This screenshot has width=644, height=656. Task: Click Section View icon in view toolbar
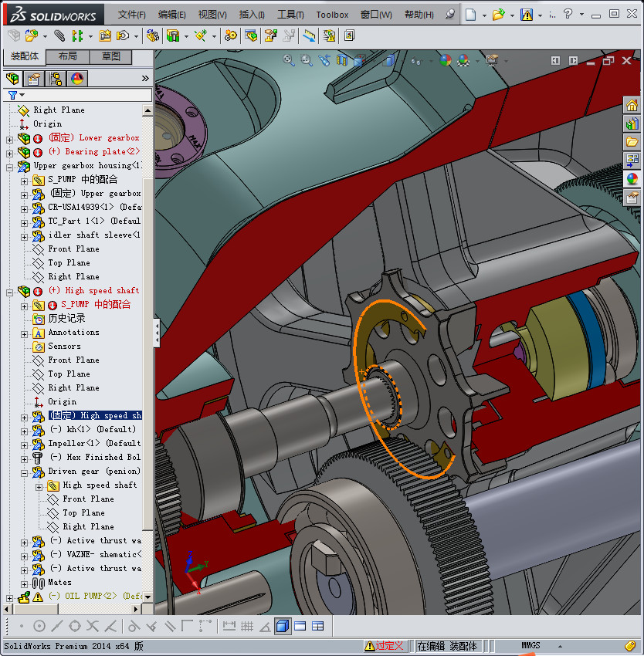pos(343,60)
